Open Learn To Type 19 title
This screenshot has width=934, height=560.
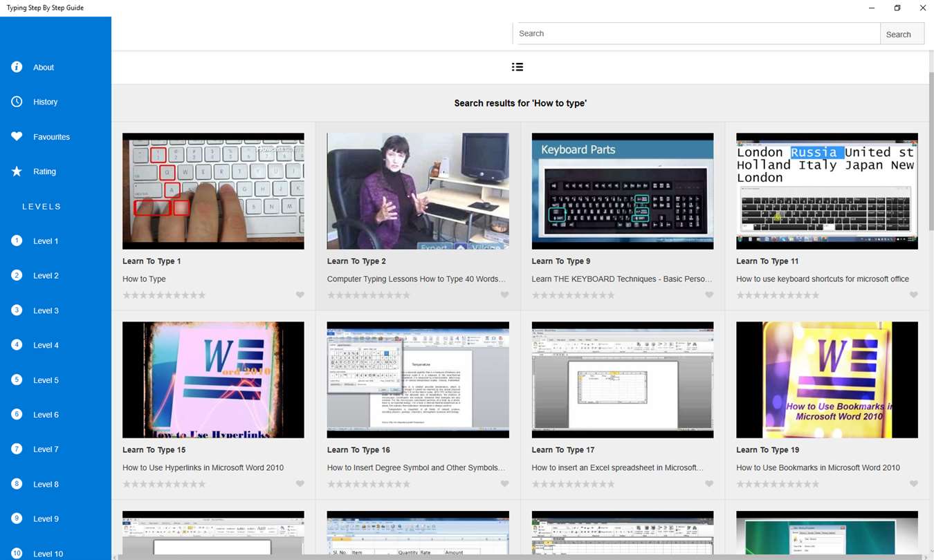tap(767, 450)
